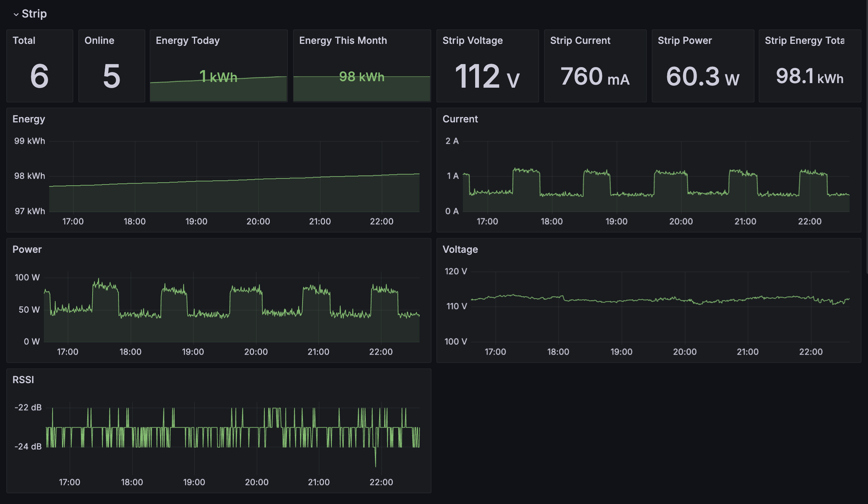The height and width of the screenshot is (504, 868).
Task: Collapse the Strip row chevron
Action: [x=16, y=14]
